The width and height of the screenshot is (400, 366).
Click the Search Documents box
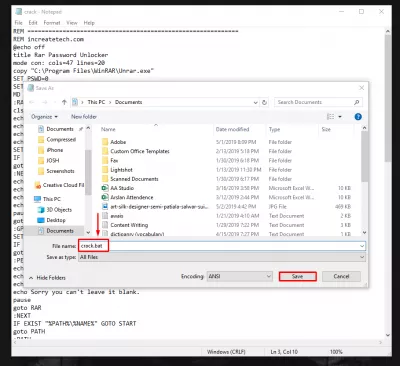click(318, 102)
